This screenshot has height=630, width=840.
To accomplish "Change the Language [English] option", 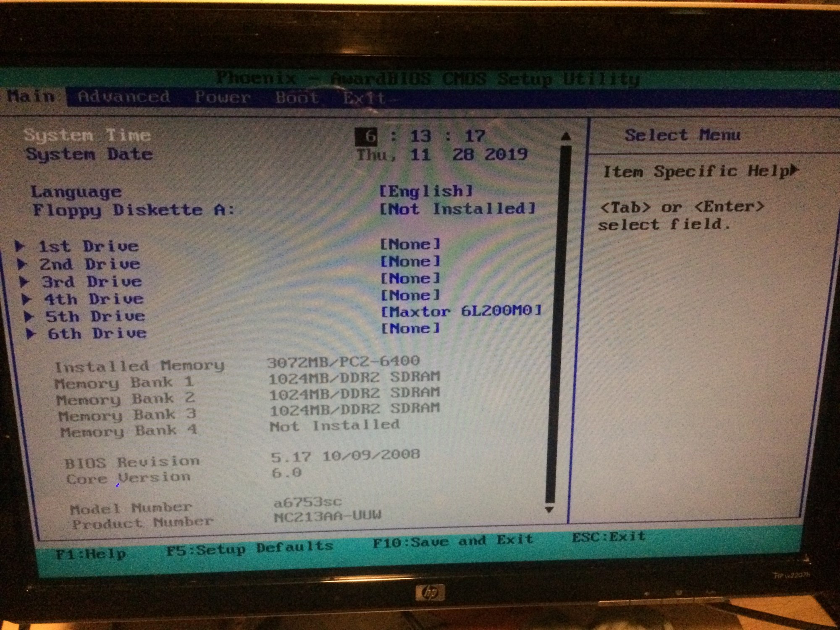I will (x=426, y=192).
